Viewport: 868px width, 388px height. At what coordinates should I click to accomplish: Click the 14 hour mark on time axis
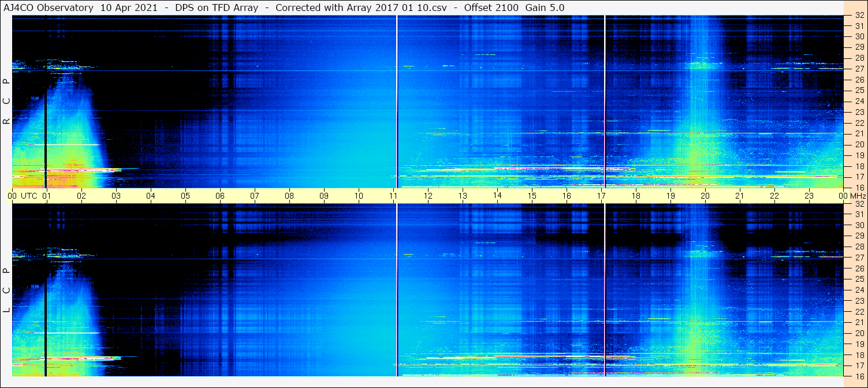tap(497, 195)
